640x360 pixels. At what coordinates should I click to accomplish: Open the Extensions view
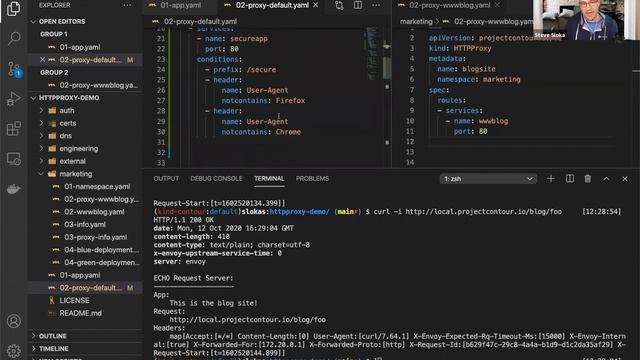(13, 129)
